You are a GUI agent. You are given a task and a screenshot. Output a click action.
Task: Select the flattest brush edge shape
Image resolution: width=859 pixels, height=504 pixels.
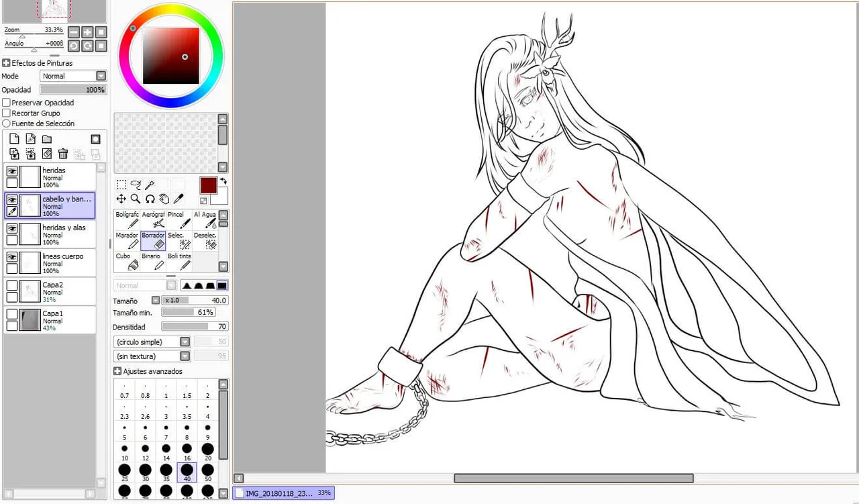click(x=222, y=285)
